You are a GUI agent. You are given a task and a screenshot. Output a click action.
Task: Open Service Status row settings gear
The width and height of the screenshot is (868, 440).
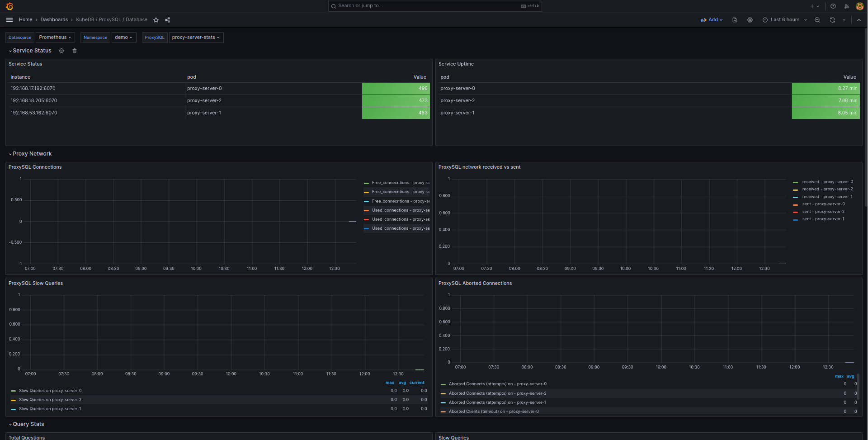tap(61, 51)
